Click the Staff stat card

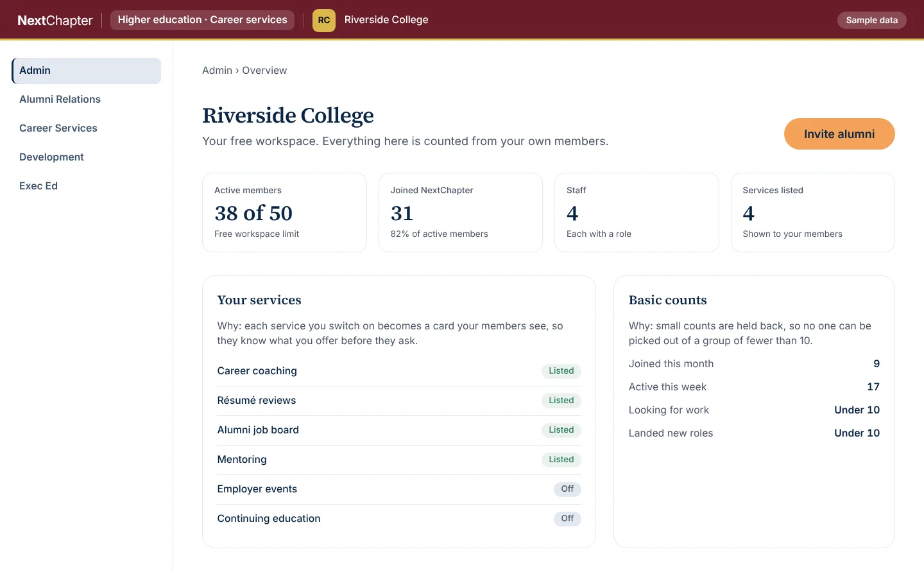pos(637,212)
